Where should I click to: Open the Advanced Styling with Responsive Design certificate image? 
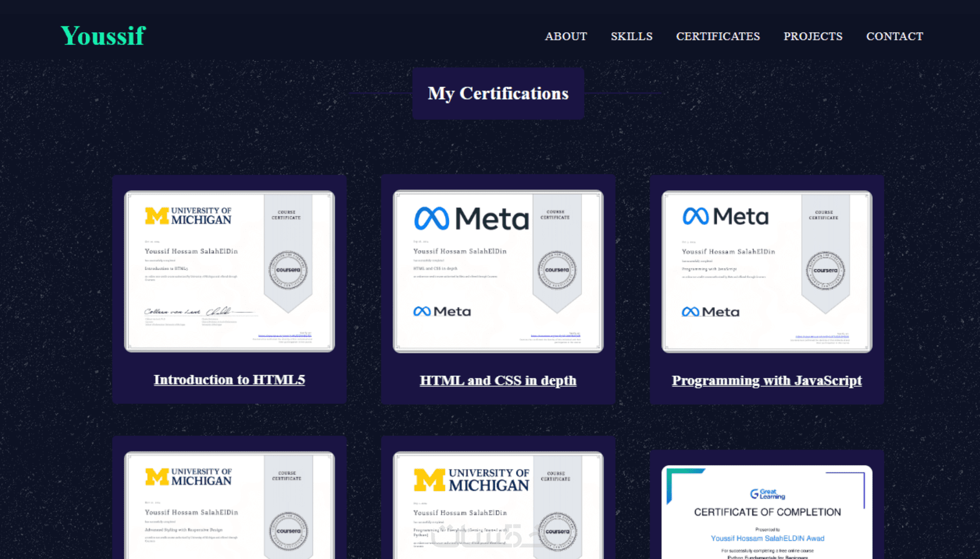(x=229, y=505)
